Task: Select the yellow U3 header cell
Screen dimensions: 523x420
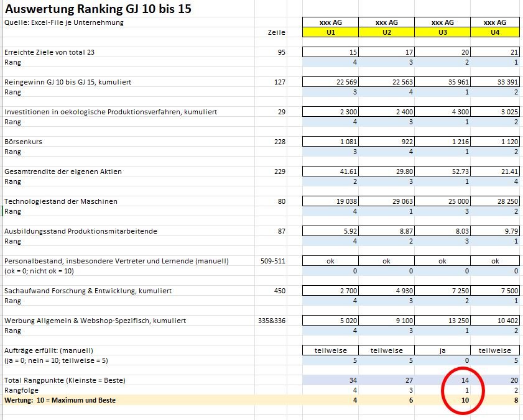Action: (443, 32)
